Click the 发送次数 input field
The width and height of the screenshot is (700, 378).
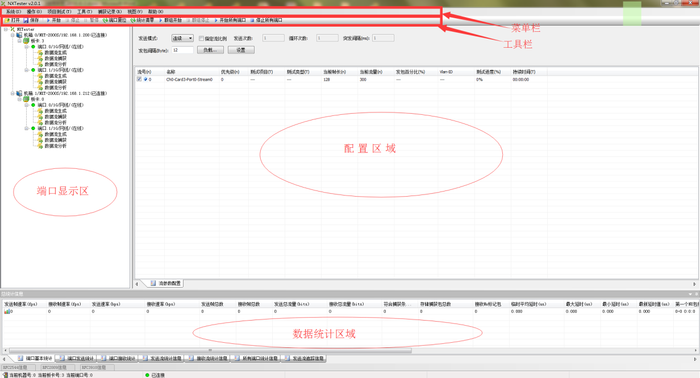click(x=273, y=38)
